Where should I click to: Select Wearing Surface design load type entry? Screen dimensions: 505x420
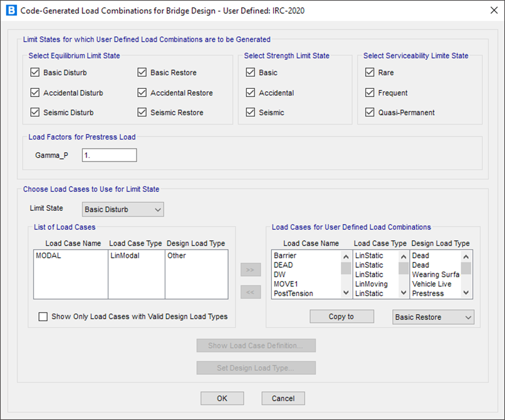pos(435,274)
